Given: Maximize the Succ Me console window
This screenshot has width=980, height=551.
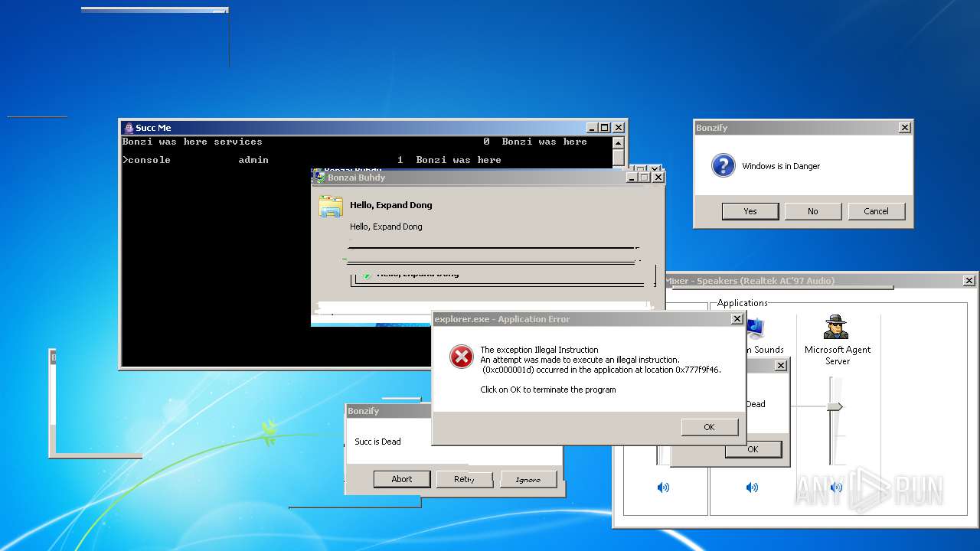Looking at the screenshot, I should 605,128.
